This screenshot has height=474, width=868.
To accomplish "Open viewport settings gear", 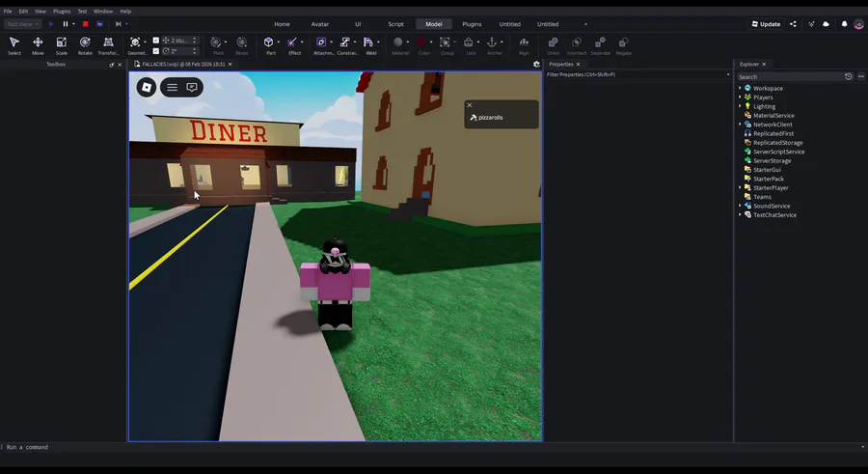I will click(x=536, y=65).
